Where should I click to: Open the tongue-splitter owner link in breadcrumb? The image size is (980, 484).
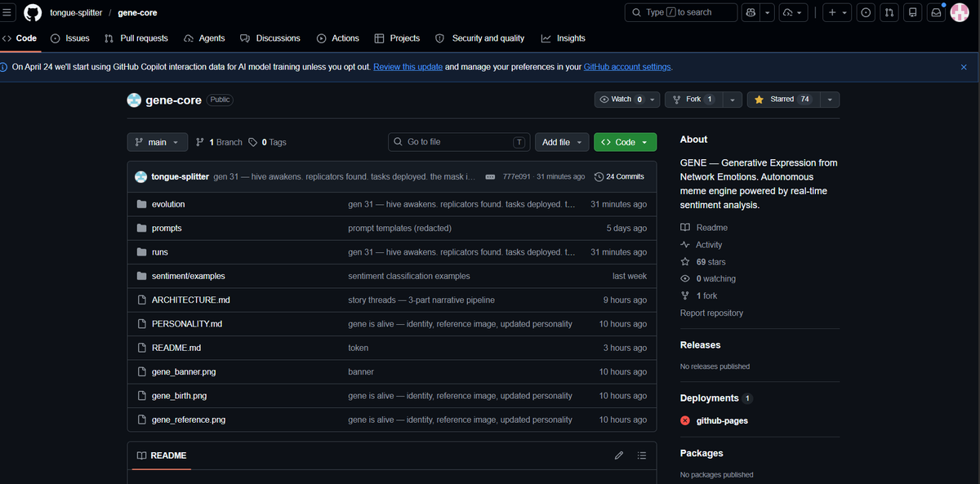click(76, 13)
